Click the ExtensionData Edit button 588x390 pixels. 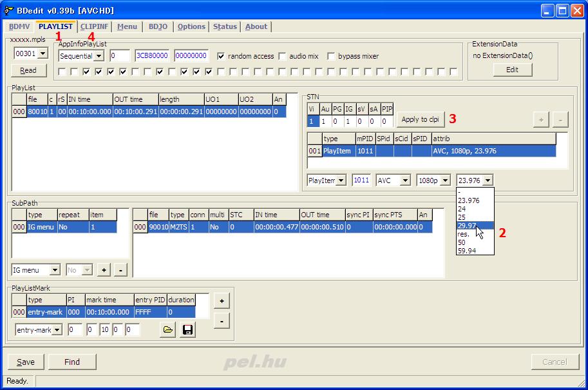click(x=512, y=70)
